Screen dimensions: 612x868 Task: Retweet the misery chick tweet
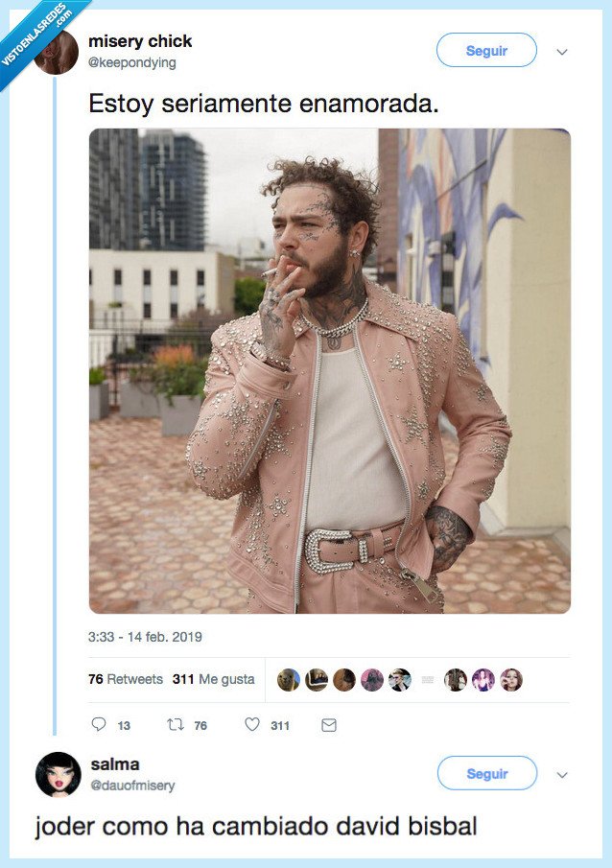176,725
